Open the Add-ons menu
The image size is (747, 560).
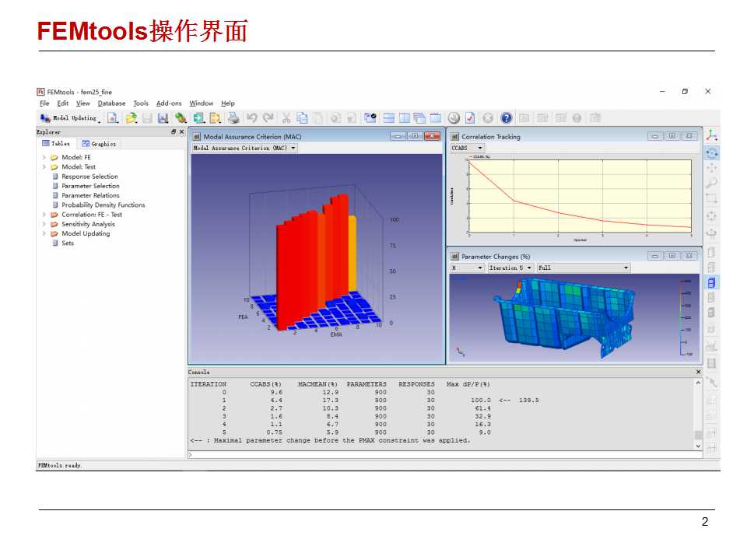[169, 103]
